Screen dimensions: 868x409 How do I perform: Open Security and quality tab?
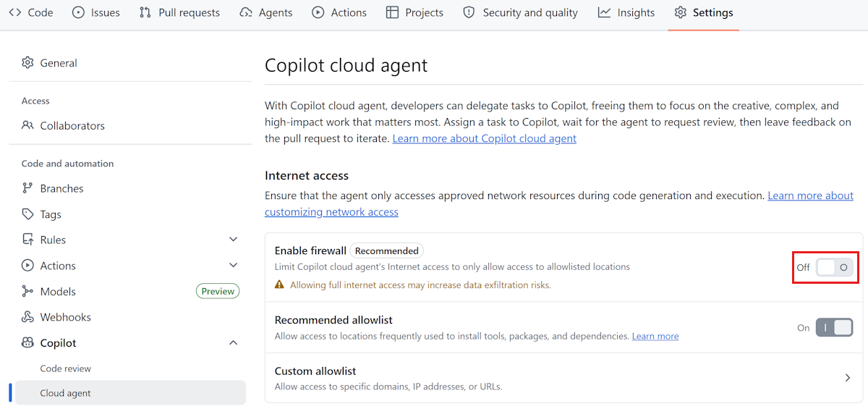[521, 12]
